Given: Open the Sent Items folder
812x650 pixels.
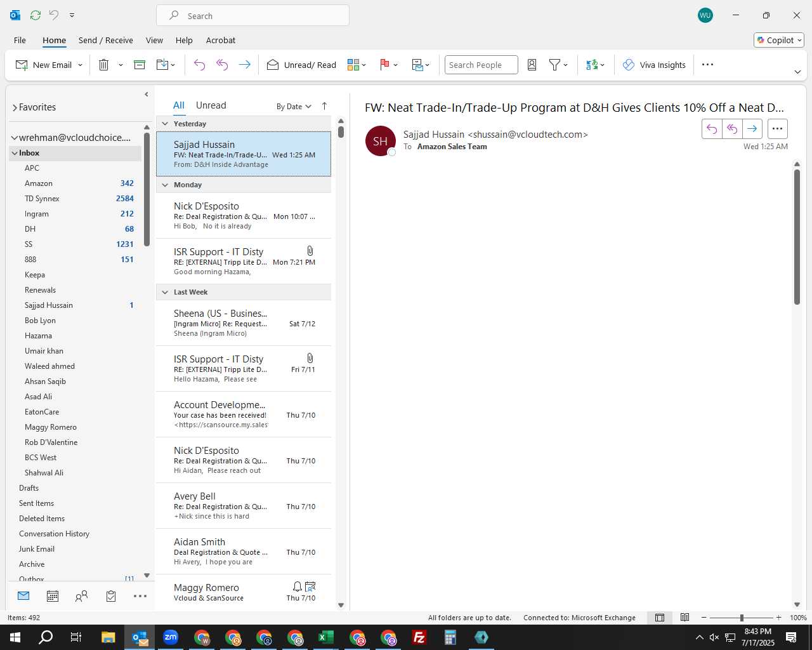Looking at the screenshot, I should [36, 503].
